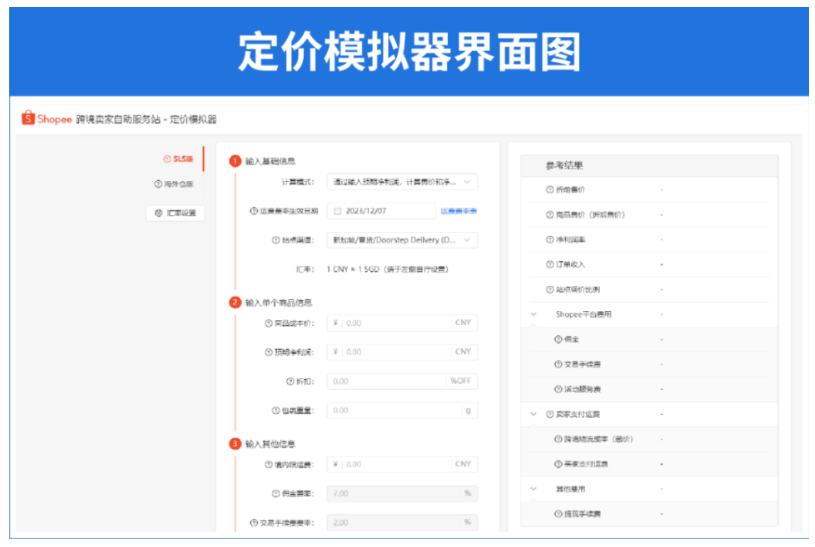Click help icon next to 运费费率生效日期

coord(254,211)
